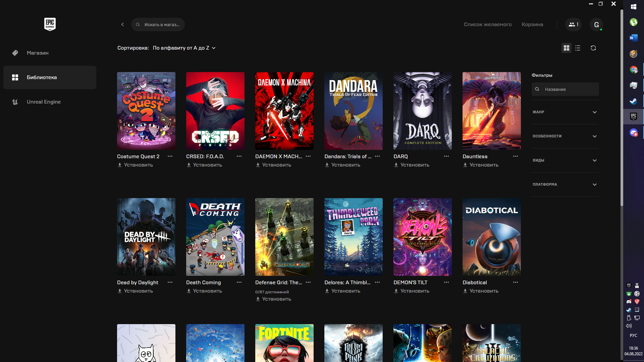Viewport: 644px width, 362px height.
Task: Go back using the back arrow
Action: 122,24
